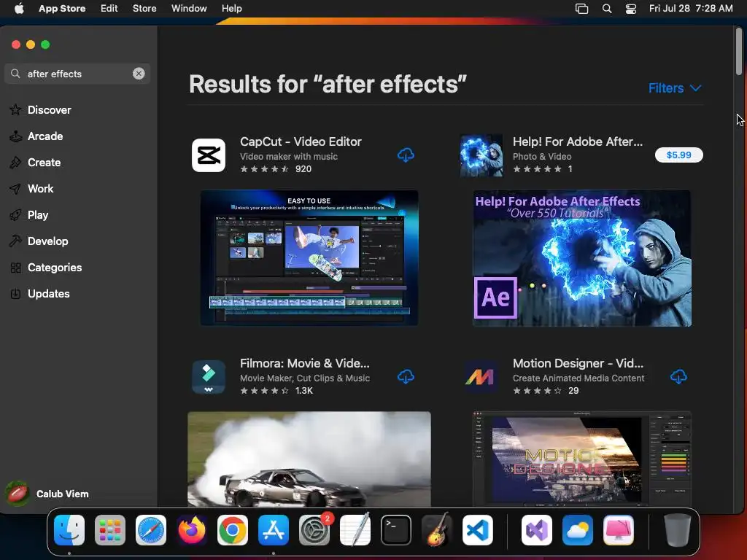
Task: Open the Help! For Adobe After Effects app icon
Action: click(481, 155)
